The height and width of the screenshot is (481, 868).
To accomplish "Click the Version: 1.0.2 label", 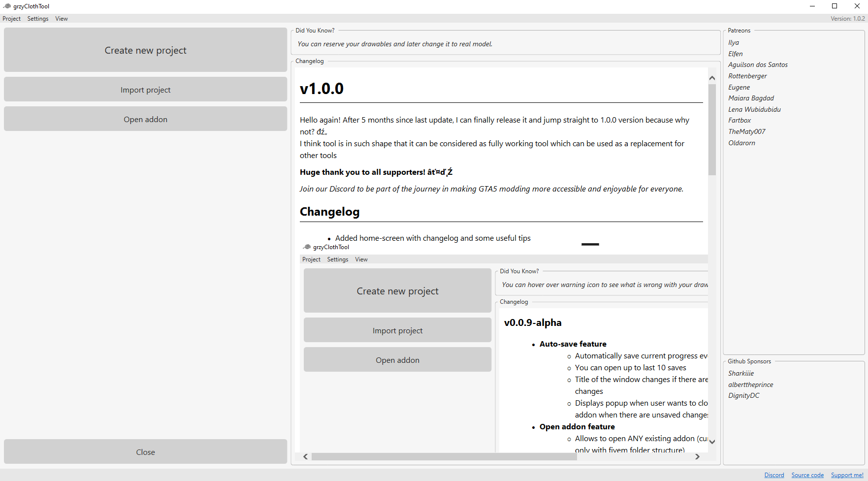I will point(848,18).
